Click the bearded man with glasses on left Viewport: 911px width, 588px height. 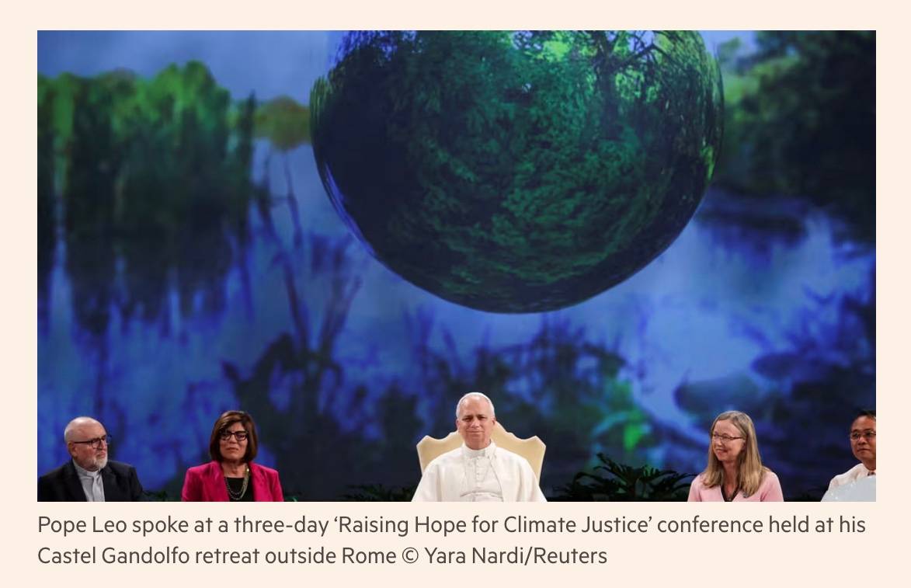point(90,460)
